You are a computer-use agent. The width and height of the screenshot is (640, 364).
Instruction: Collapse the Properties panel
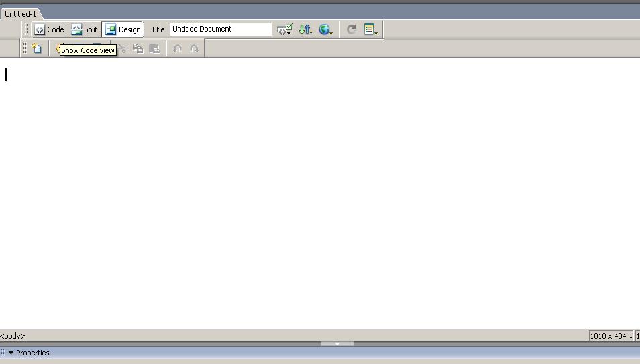click(11, 353)
